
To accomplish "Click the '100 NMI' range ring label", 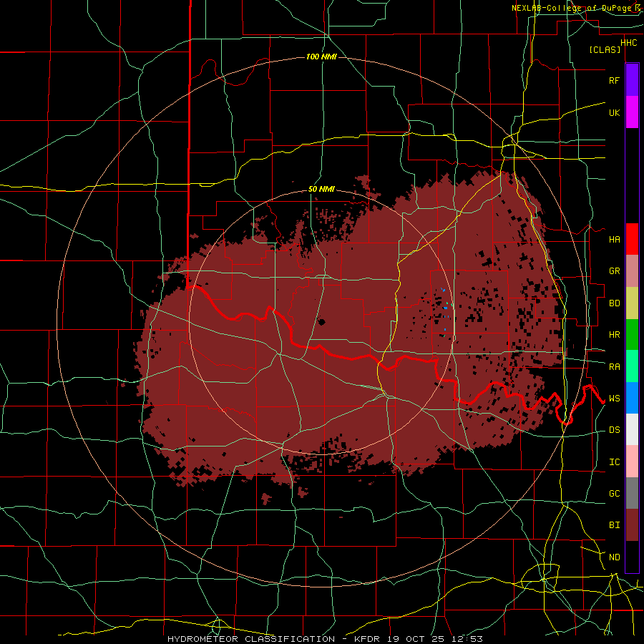I will pos(321,57).
